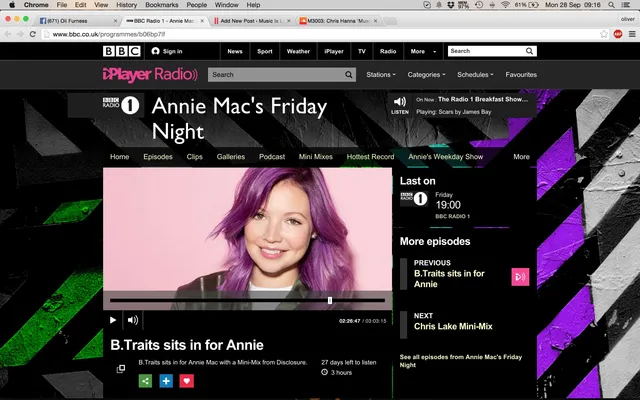Open the Apple menu
The height and width of the screenshot is (400, 640).
click(x=11, y=5)
